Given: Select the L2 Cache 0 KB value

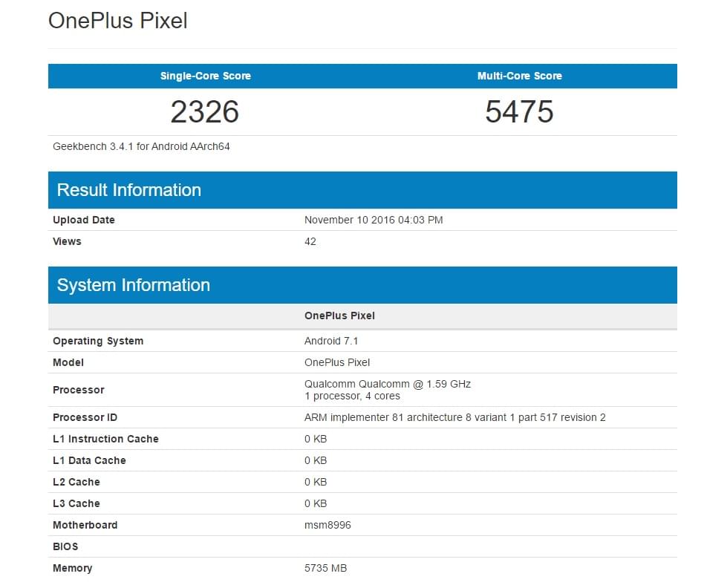Looking at the screenshot, I should (x=316, y=482).
